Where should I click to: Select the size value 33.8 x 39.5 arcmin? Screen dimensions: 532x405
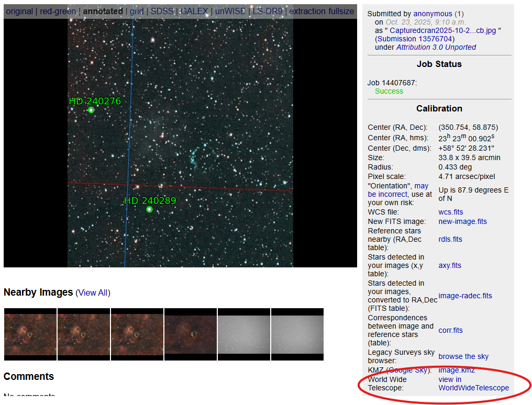469,157
